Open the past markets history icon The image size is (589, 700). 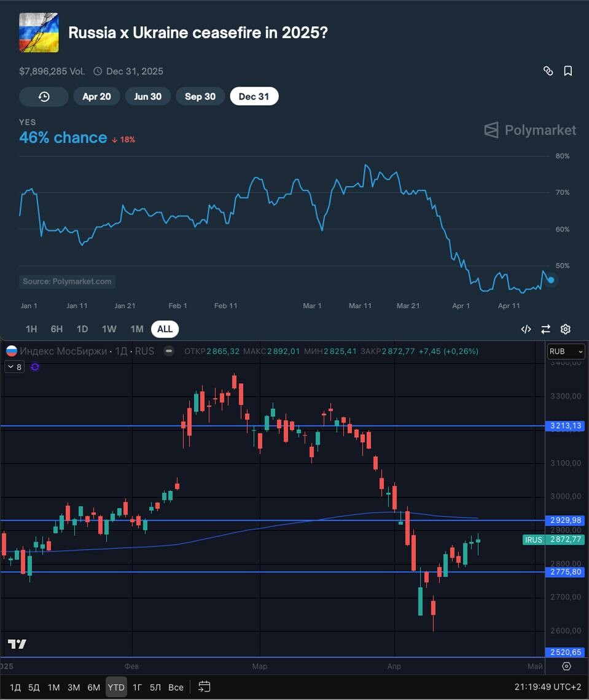pos(44,96)
